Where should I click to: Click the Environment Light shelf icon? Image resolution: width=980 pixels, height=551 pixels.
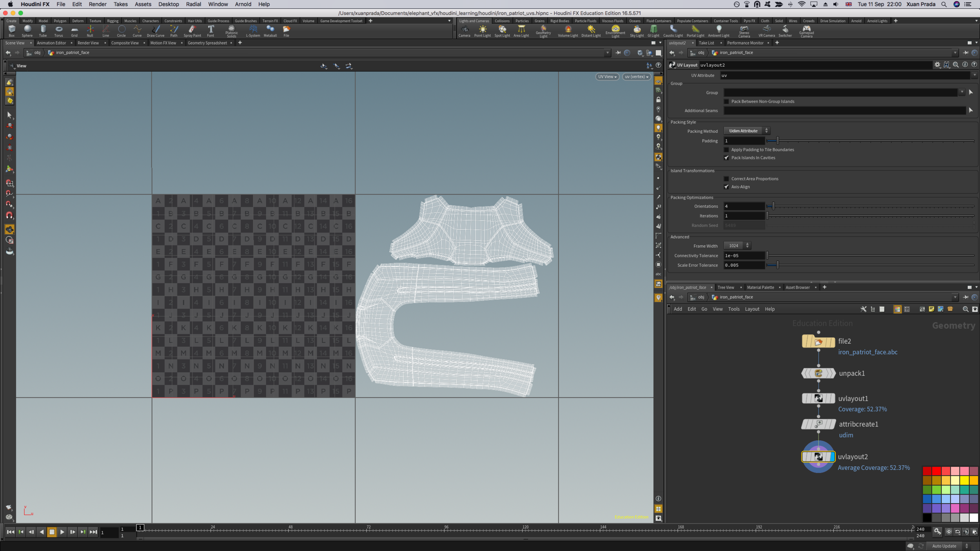[x=615, y=30]
